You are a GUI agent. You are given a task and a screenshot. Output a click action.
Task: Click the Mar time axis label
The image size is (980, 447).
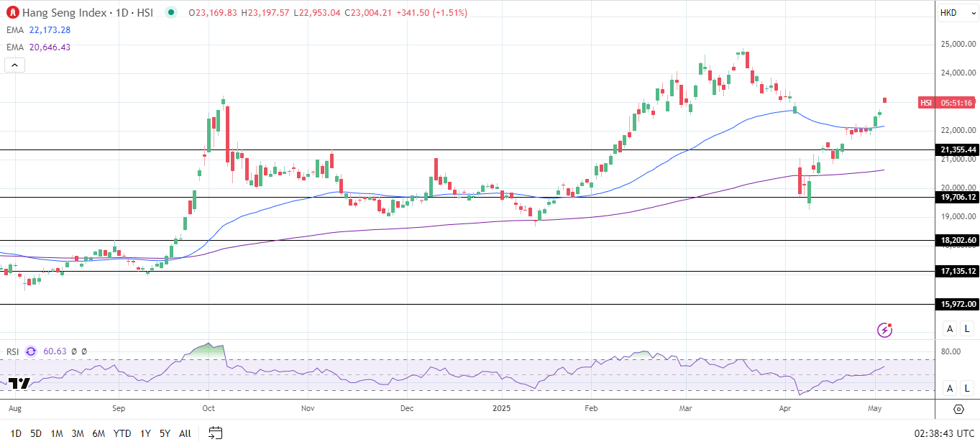[686, 409]
